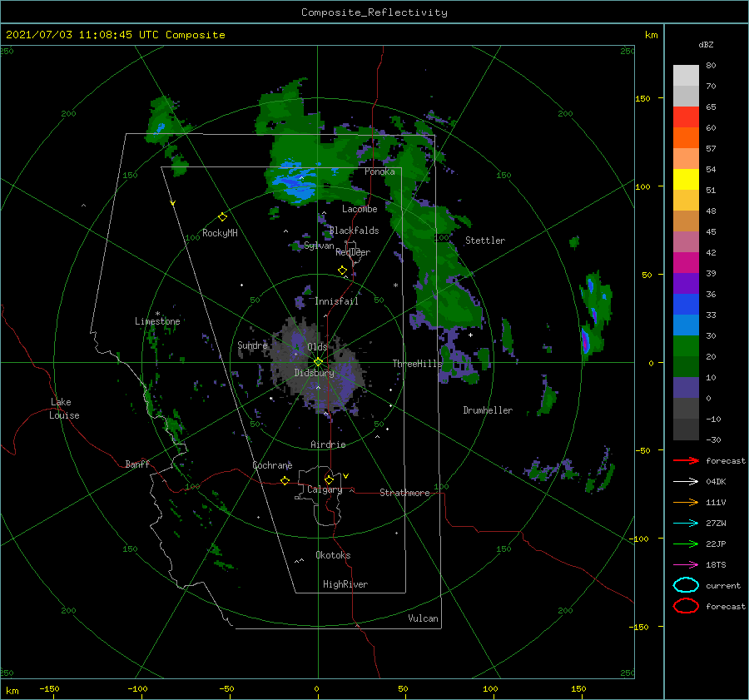Screen dimensions: 749x700
Task: Select the magenta 18TS arrow icon
Action: click(686, 565)
